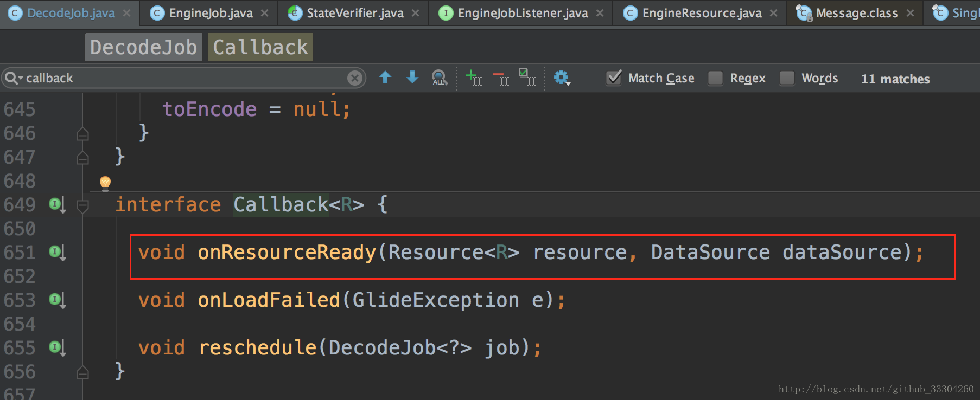This screenshot has height=400, width=980.
Task: Open search history from the magnifier icon
Action: (14, 78)
